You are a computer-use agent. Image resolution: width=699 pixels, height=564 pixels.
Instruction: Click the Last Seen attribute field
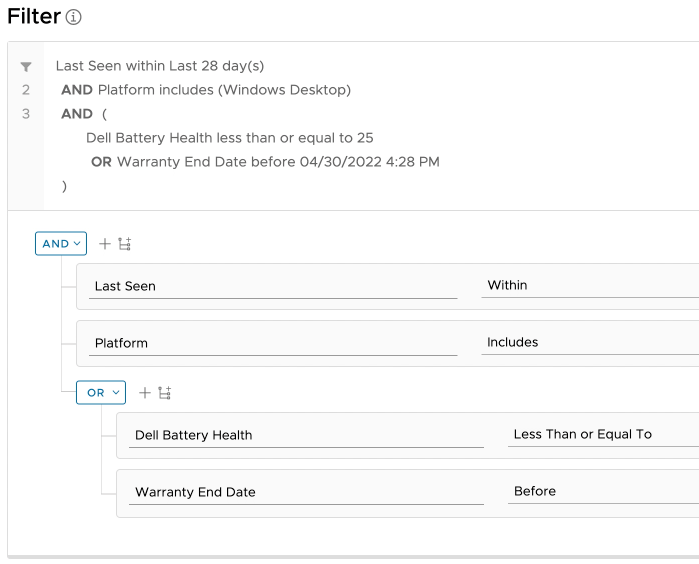272,287
